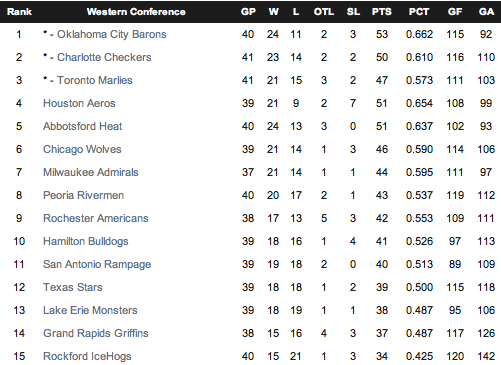Viewport: 501px width, 365px height.
Task: Click the Western Conference header
Action: 136,12
